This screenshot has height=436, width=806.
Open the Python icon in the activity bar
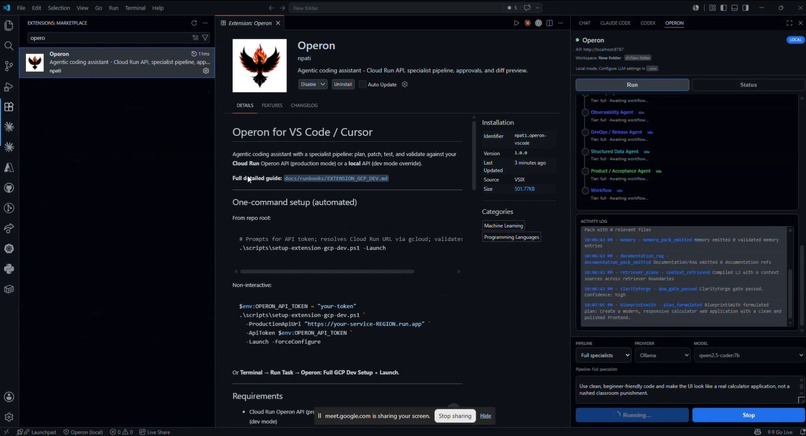click(9, 269)
